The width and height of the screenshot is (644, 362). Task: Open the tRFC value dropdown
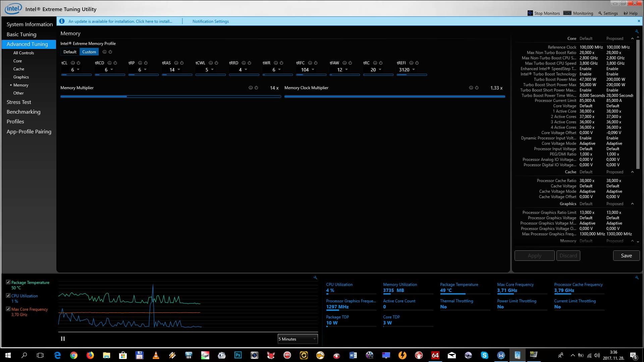tap(313, 70)
